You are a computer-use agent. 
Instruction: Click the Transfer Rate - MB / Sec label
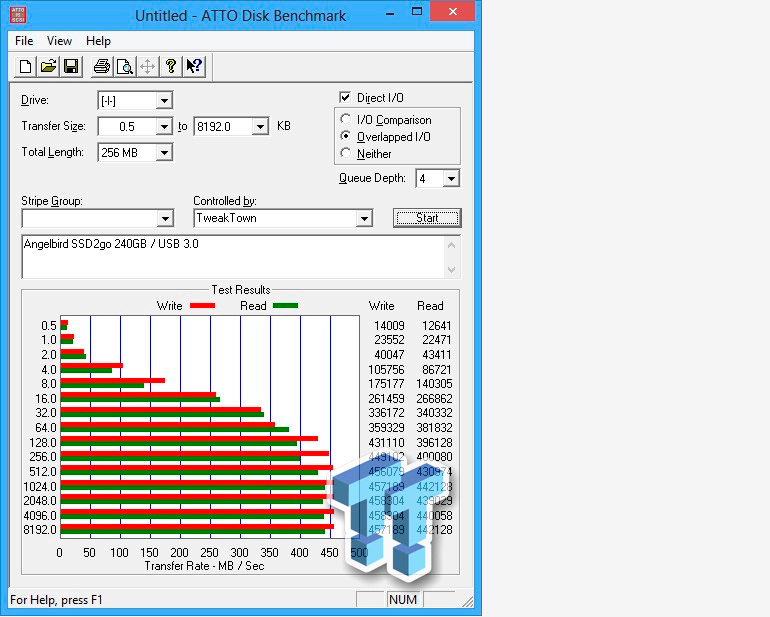[204, 566]
